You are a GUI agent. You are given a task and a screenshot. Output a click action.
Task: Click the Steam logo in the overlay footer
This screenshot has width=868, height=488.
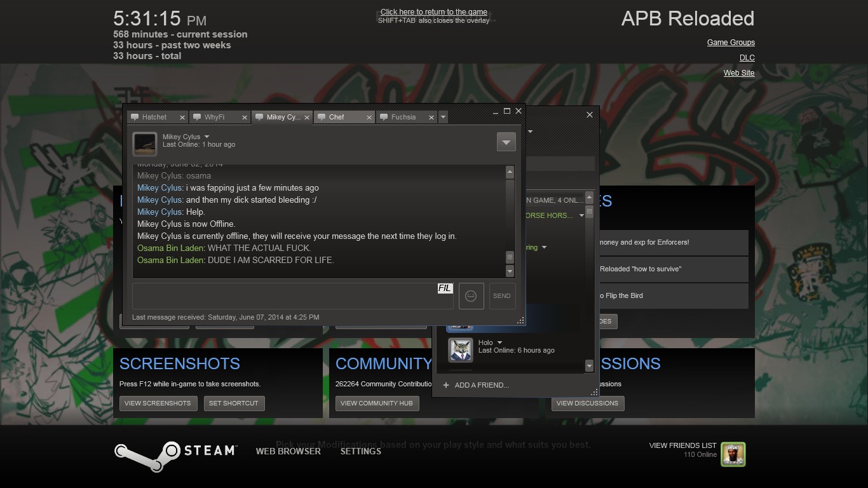tap(175, 457)
